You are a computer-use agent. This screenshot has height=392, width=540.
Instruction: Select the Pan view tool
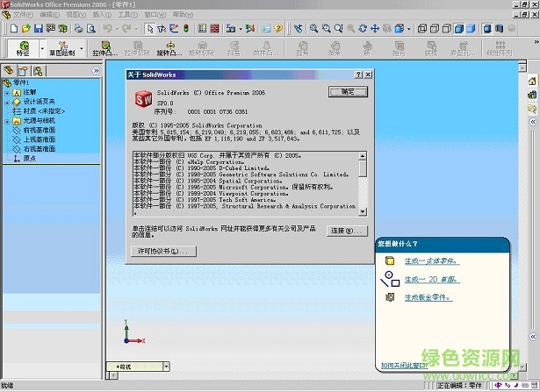tap(375, 29)
